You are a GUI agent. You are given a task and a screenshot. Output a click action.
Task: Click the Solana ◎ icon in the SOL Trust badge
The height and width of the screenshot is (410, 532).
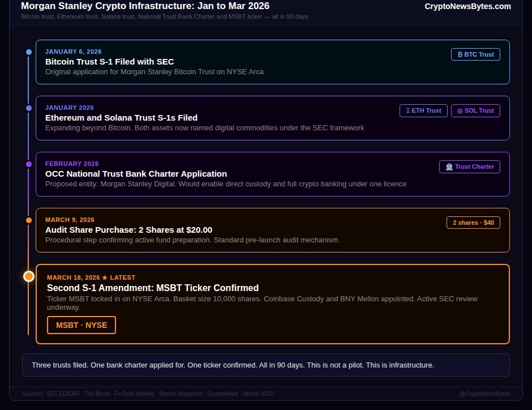click(460, 110)
